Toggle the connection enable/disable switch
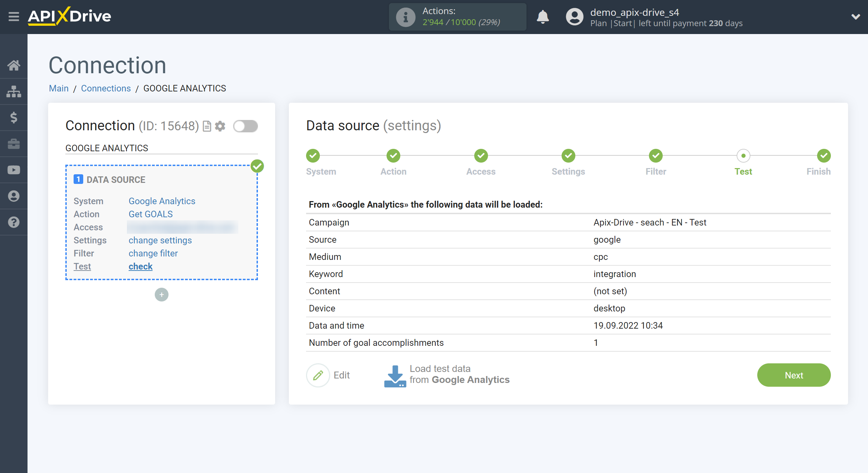Screen dimensions: 868x473 245,126
